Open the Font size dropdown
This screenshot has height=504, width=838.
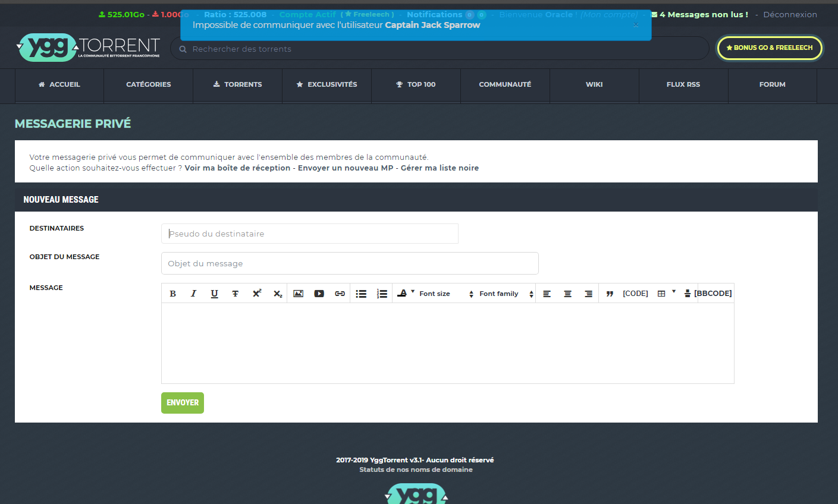point(446,294)
